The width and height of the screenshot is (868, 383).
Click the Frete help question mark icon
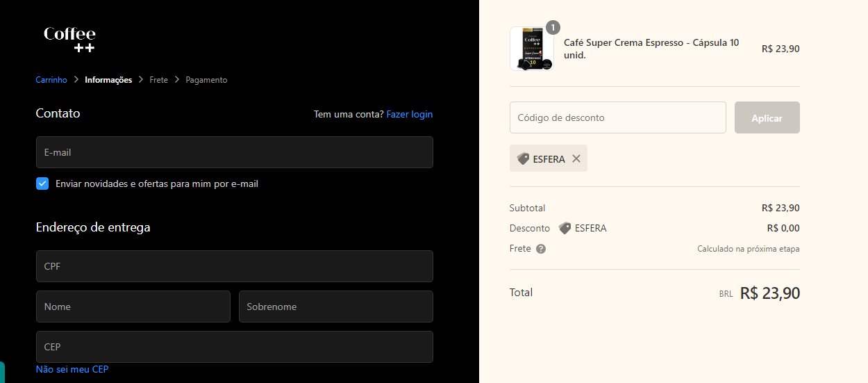pos(541,249)
